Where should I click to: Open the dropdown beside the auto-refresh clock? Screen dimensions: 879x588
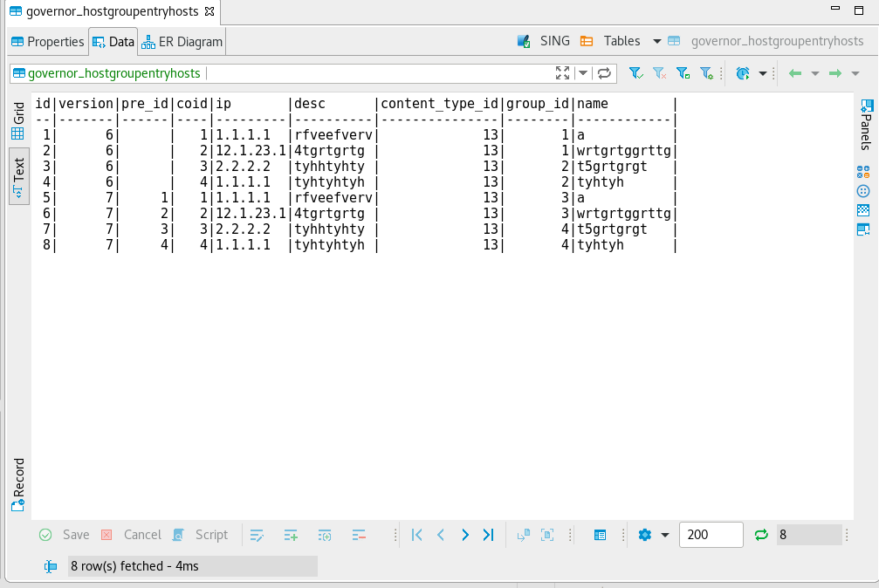[x=762, y=73]
